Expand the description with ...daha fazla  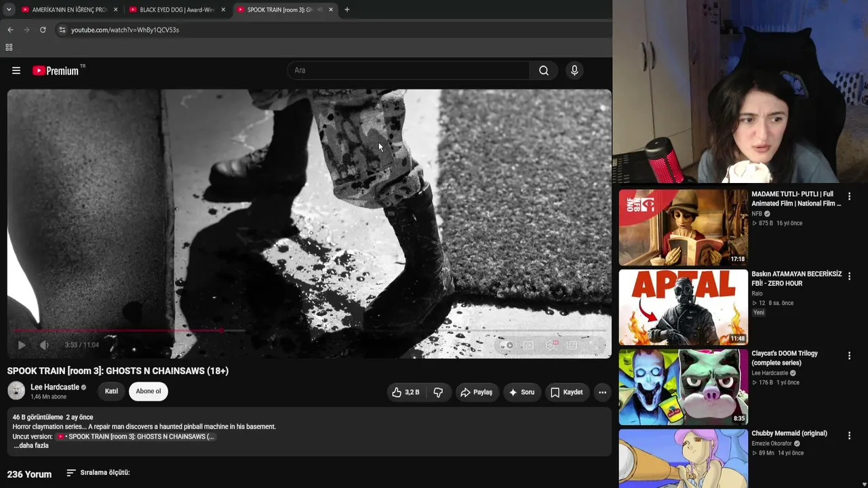click(x=31, y=446)
